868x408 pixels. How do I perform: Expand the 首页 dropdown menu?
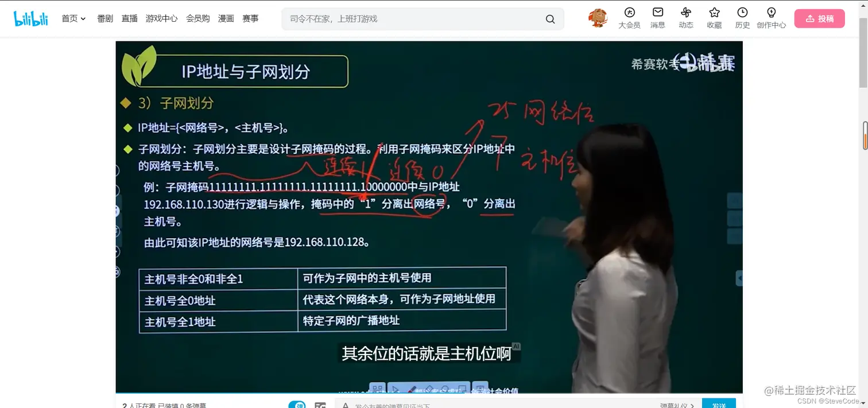73,18
